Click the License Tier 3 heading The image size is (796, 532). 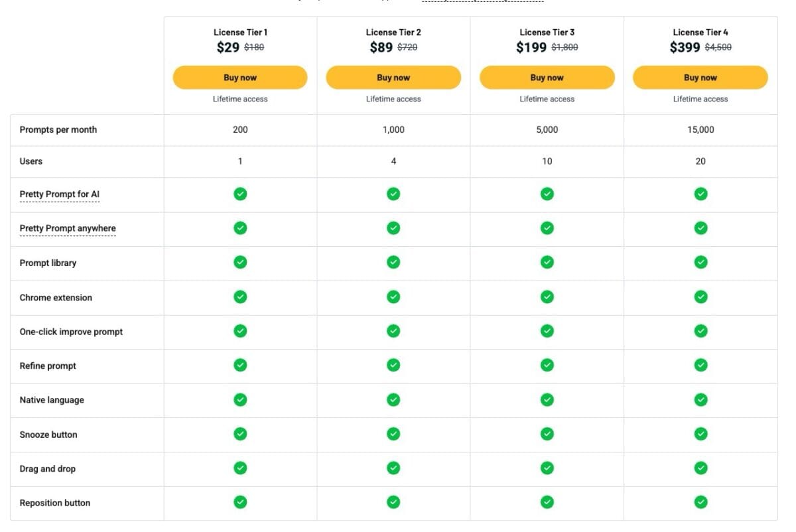[x=547, y=32]
